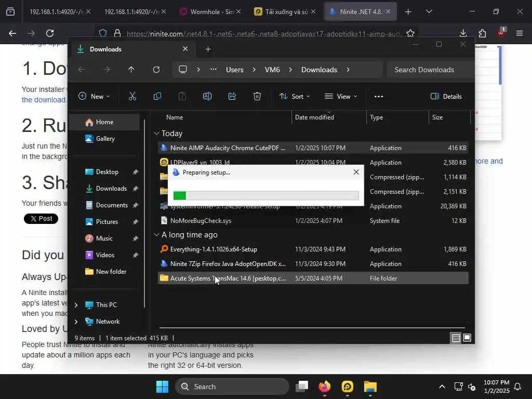The width and height of the screenshot is (532, 399).
Task: Open the list all Firefox tabs dropdown
Action: pyautogui.click(x=429, y=12)
